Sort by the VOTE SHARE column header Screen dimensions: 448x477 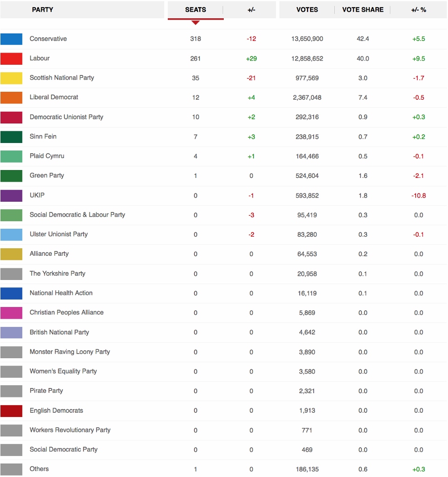[363, 10]
